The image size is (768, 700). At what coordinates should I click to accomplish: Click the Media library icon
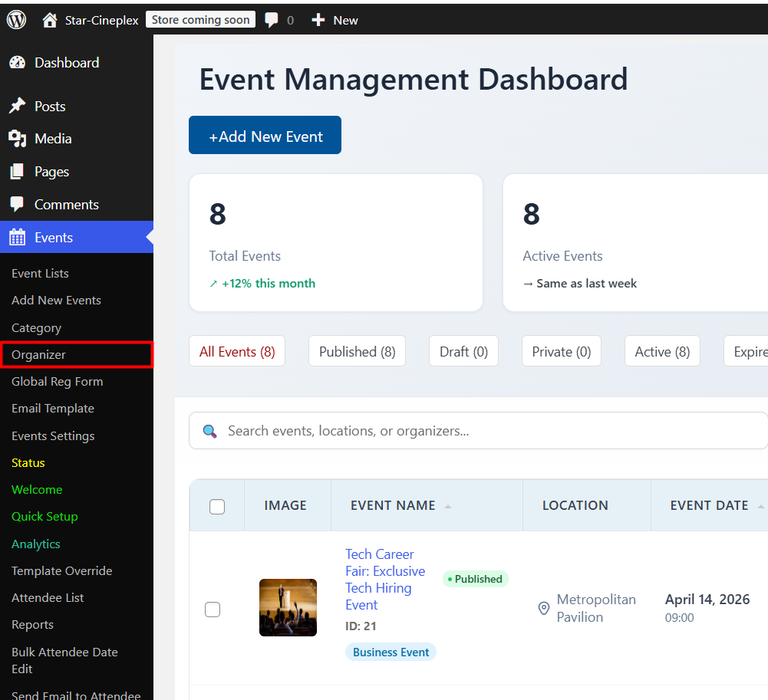click(x=17, y=139)
